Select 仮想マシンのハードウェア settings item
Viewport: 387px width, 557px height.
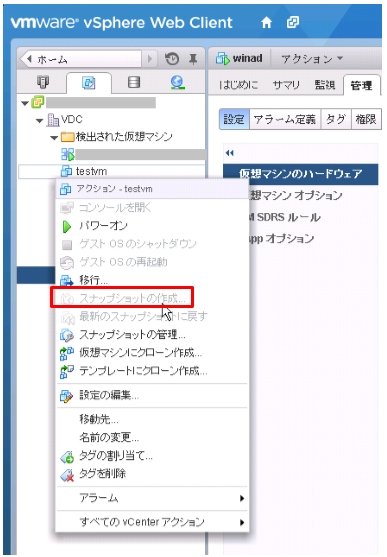pyautogui.click(x=301, y=174)
